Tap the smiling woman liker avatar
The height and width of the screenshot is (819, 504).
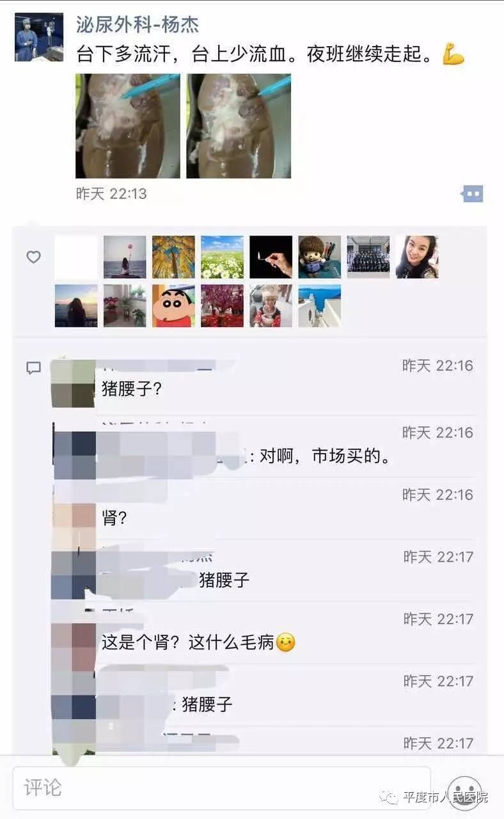[x=417, y=257]
